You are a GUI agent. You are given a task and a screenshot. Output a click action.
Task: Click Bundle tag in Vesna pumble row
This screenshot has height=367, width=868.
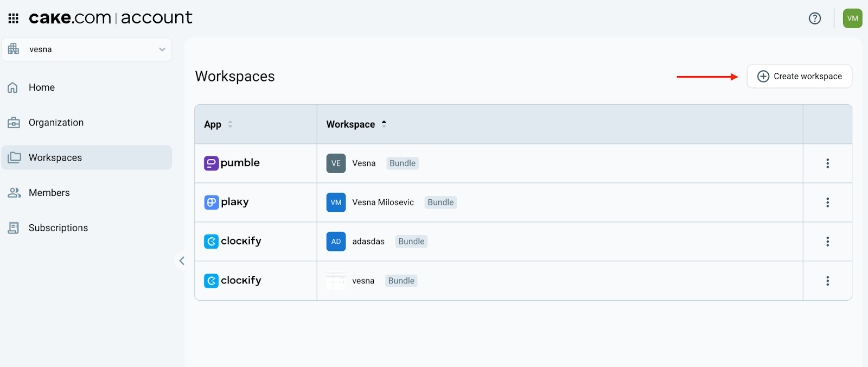[403, 163]
